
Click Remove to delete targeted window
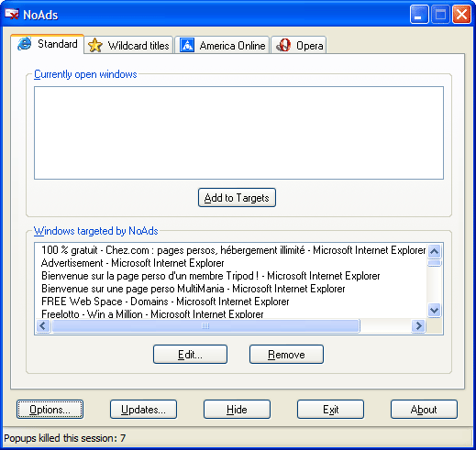(x=286, y=355)
